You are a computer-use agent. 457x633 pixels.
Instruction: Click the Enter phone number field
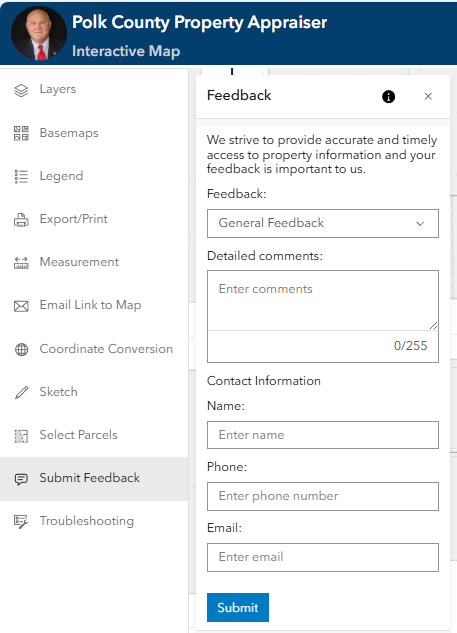pyautogui.click(x=323, y=496)
